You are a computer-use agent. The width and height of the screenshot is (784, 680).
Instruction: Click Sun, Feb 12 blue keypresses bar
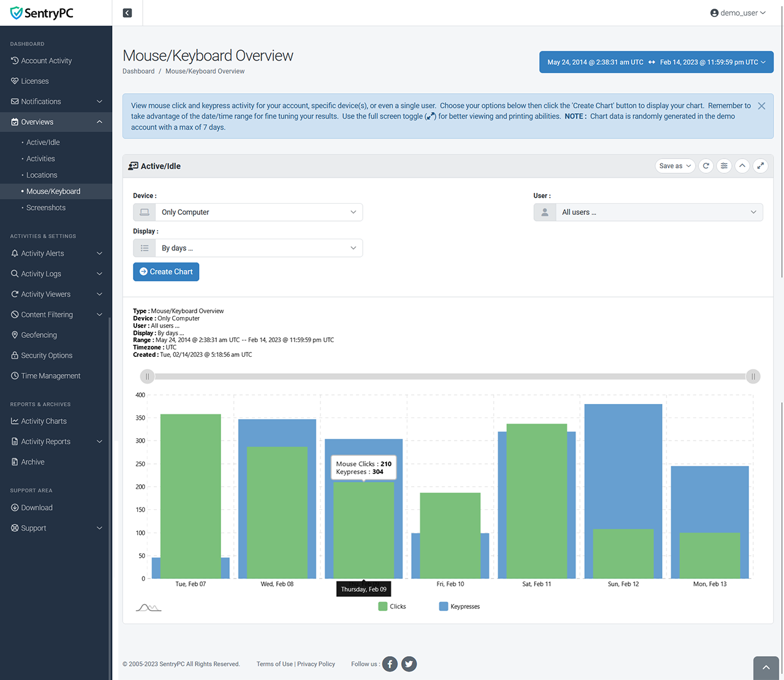[x=623, y=466]
